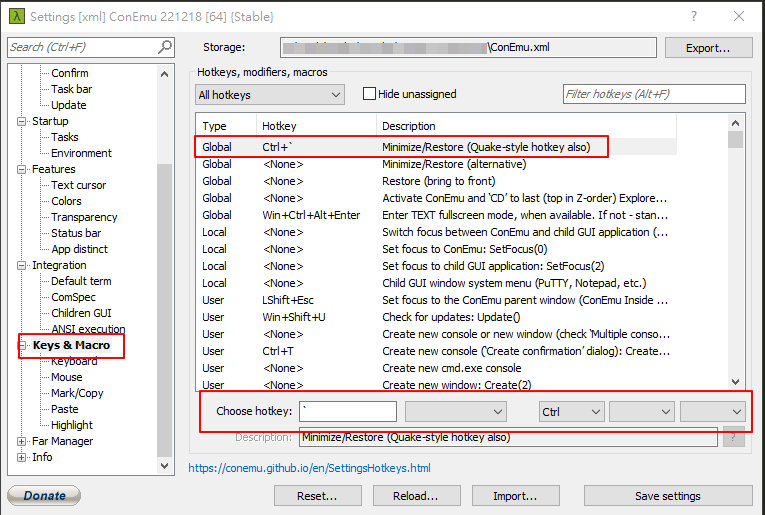This screenshot has width=765, height=515.
Task: Click the title bar question mark help
Action: [x=693, y=16]
